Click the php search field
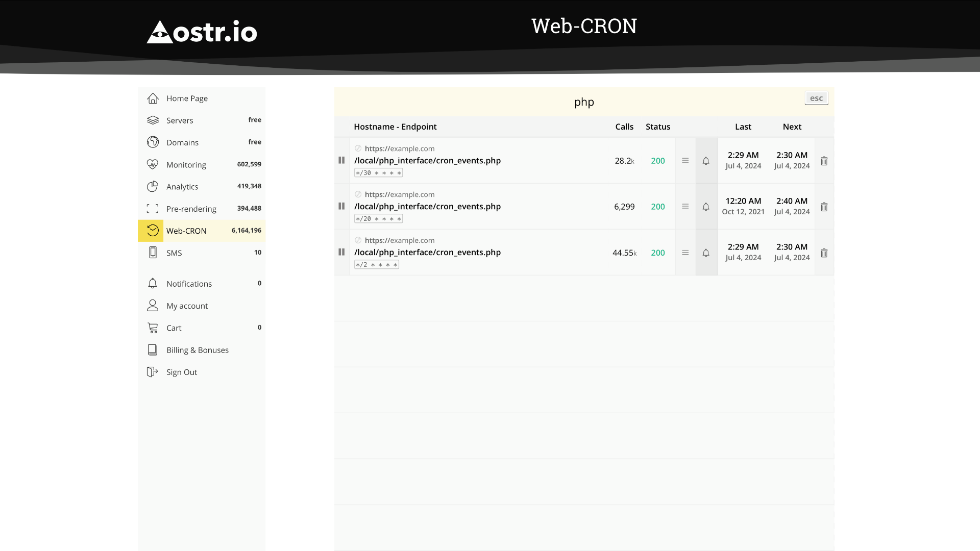 [x=583, y=102]
